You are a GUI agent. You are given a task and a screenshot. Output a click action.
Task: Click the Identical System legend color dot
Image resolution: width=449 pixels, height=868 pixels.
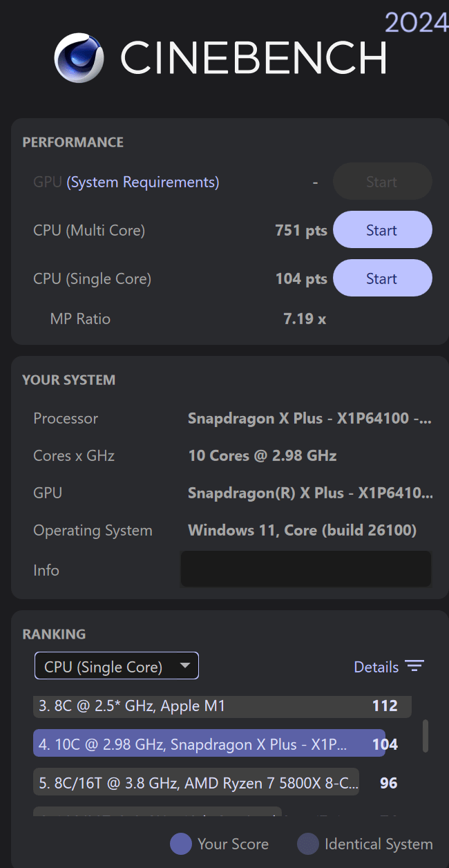pos(308,844)
